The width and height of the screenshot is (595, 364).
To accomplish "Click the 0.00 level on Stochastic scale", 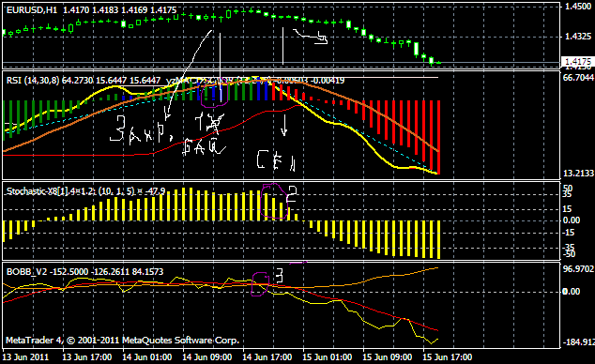I will (572, 220).
